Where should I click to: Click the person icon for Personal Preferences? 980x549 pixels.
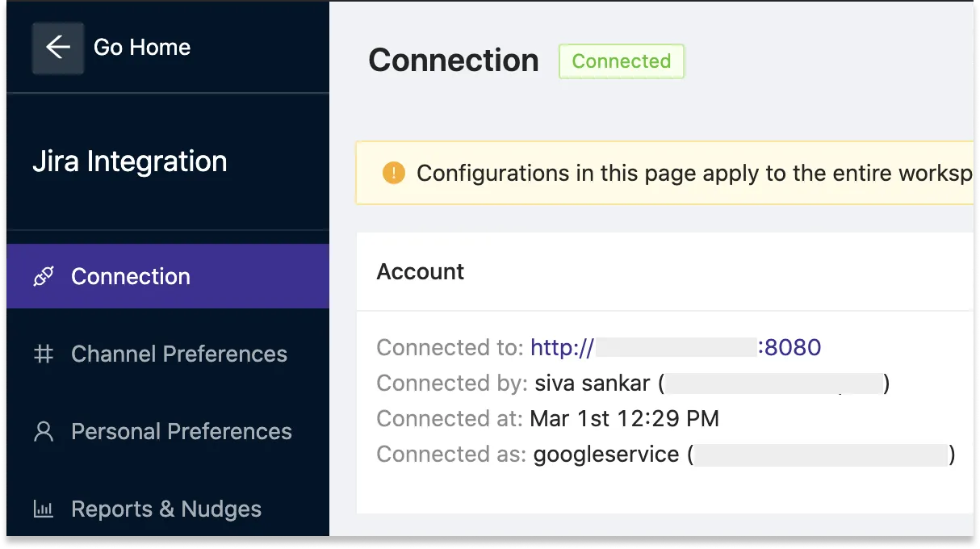coord(44,432)
